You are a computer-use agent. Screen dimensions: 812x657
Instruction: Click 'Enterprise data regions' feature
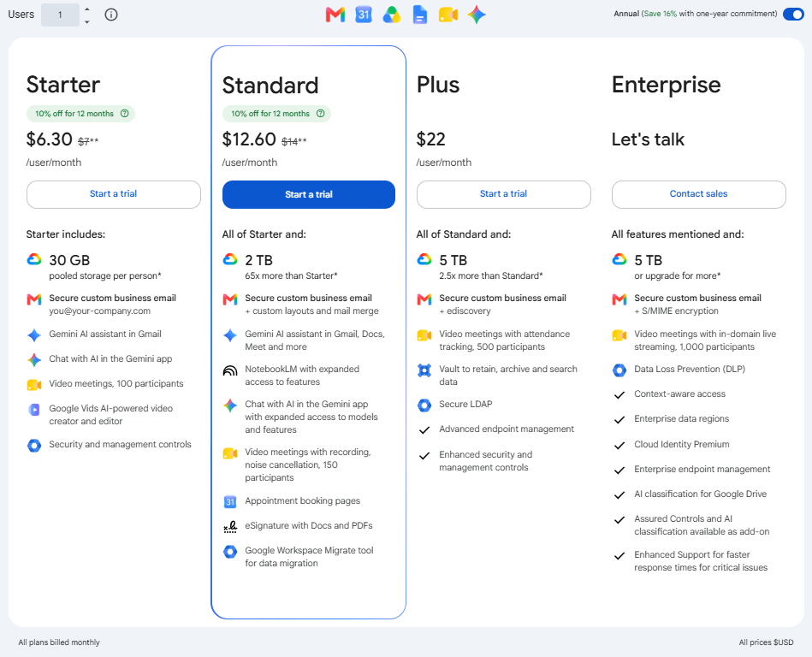681,419
